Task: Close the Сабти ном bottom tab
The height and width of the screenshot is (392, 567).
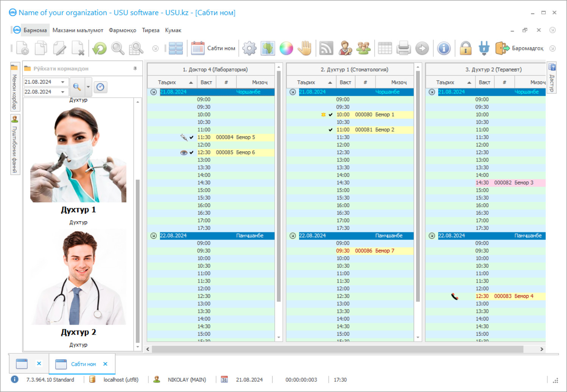Action: coord(105,364)
